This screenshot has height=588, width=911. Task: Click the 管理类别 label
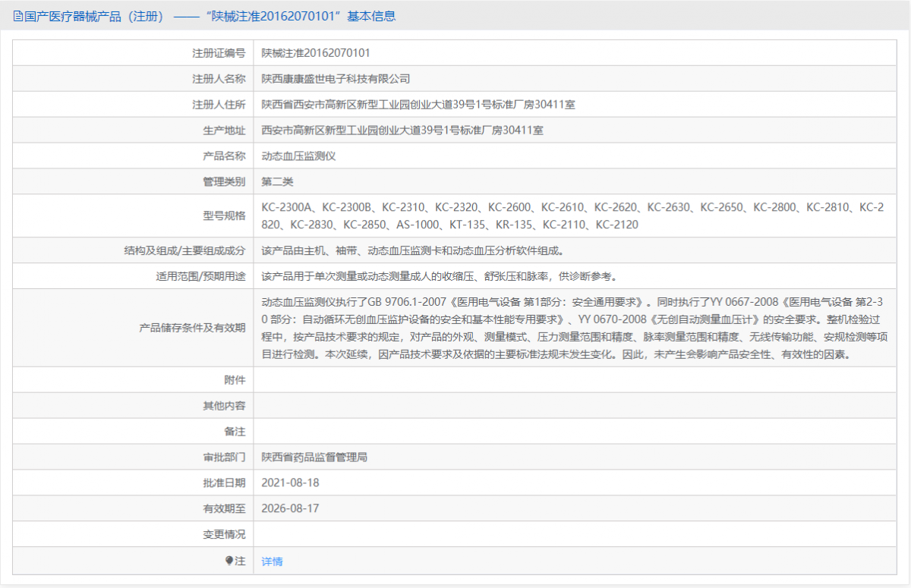point(224,182)
